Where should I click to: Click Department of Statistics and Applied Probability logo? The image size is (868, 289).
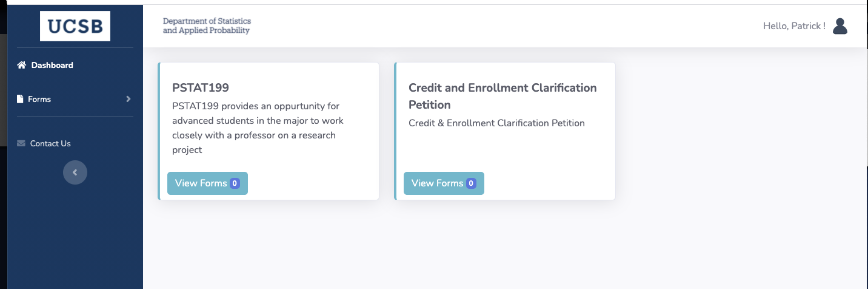[206, 26]
